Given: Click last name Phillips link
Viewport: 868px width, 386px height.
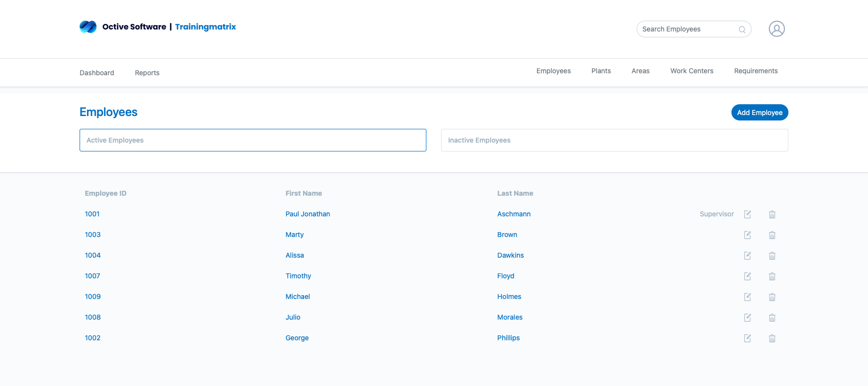Looking at the screenshot, I should 508,338.
